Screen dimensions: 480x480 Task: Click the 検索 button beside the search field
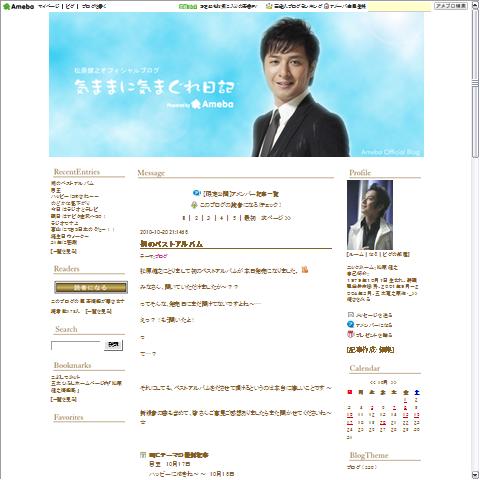click(x=113, y=345)
